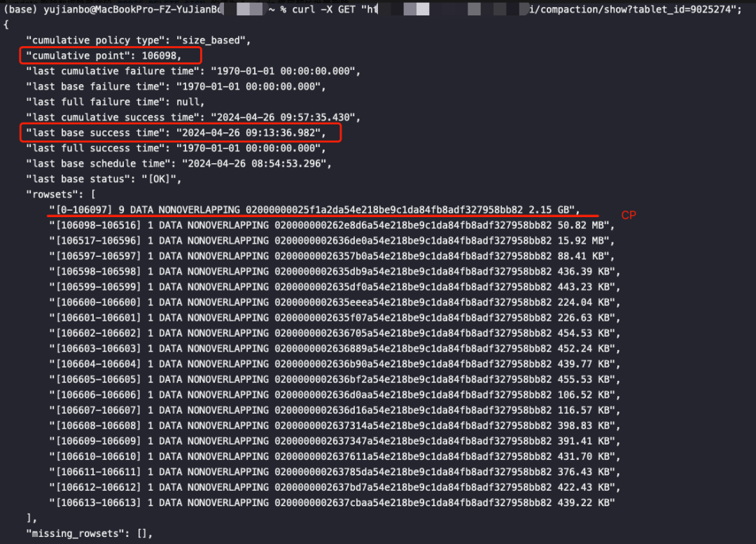Click the "cumulative point": 106098 line

(x=104, y=56)
